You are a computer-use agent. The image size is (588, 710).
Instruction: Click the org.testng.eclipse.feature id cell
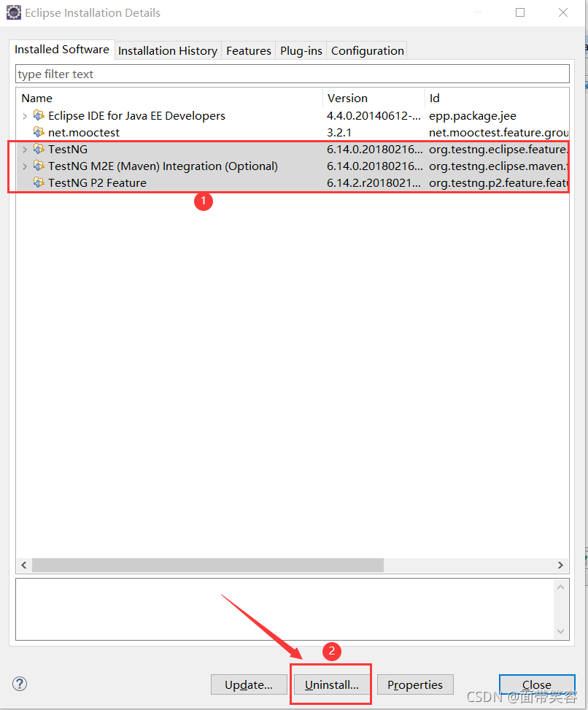coord(498,150)
